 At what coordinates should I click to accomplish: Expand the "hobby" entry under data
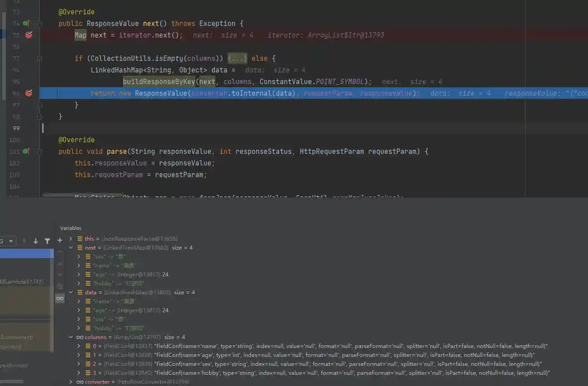pos(79,328)
